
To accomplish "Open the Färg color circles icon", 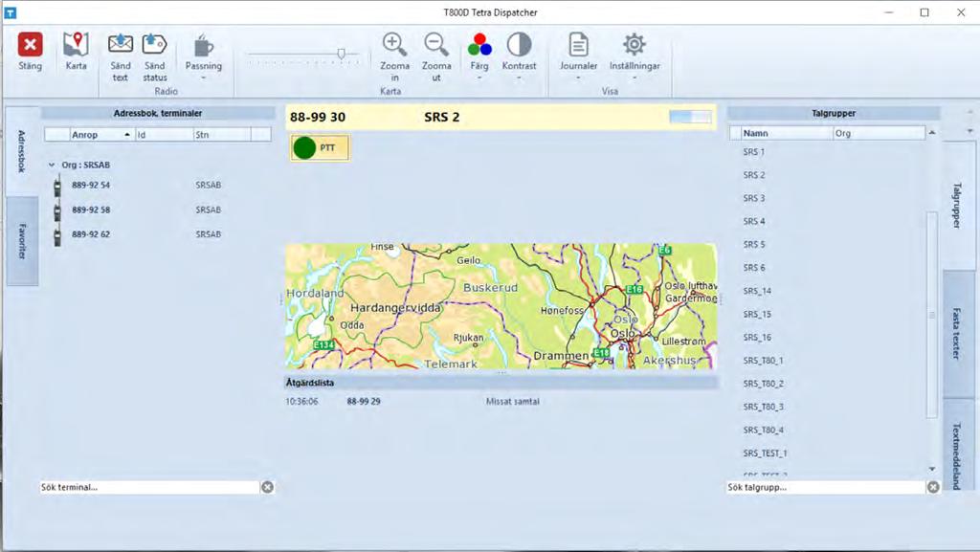I will click(479, 45).
